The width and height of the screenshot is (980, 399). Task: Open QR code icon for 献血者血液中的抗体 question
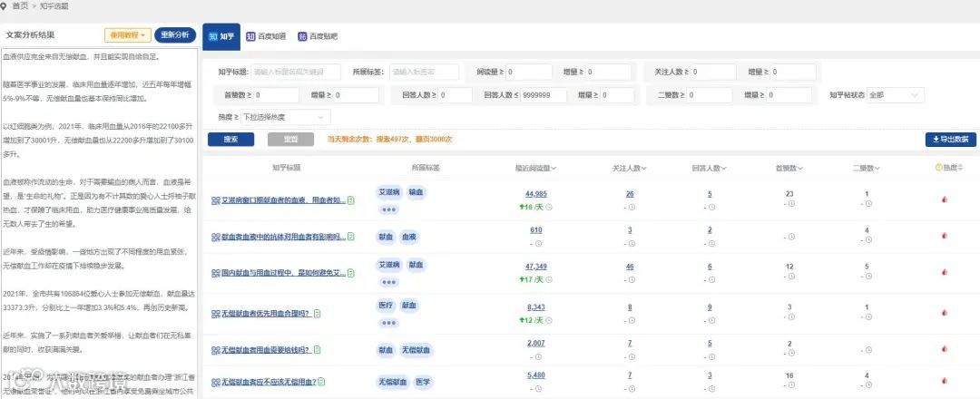click(216, 238)
